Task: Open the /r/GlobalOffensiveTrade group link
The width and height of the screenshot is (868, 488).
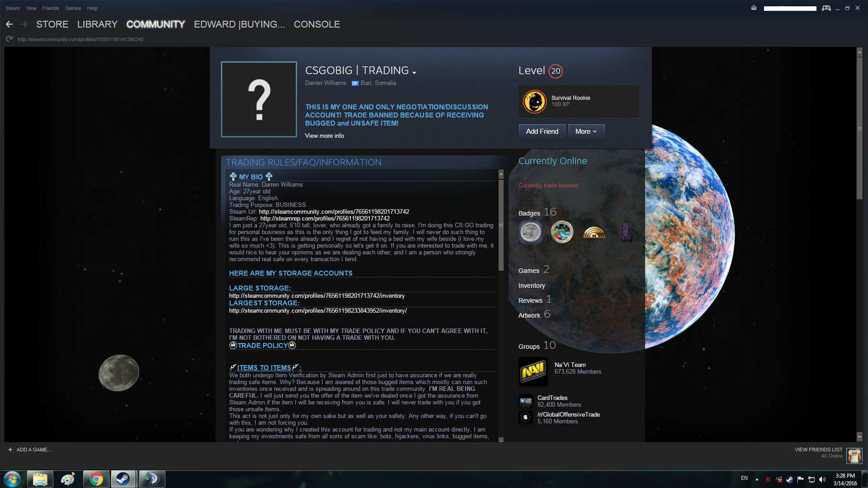Action: tap(568, 414)
